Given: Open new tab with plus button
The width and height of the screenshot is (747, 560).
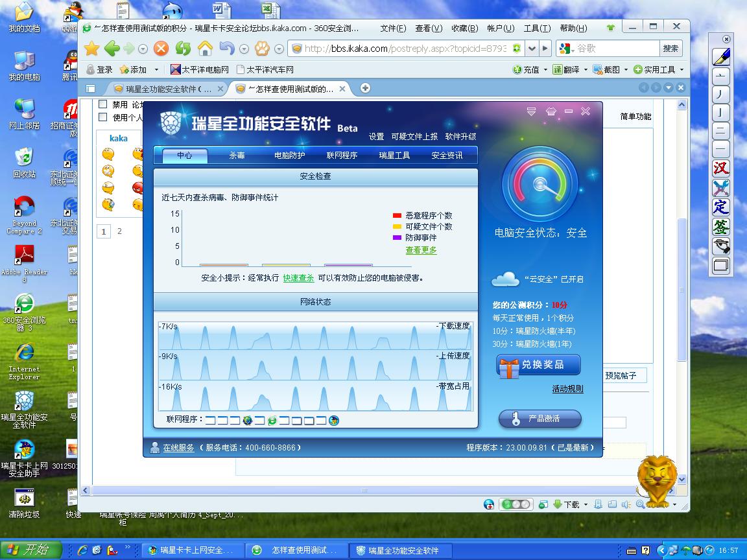Looking at the screenshot, I should point(365,87).
